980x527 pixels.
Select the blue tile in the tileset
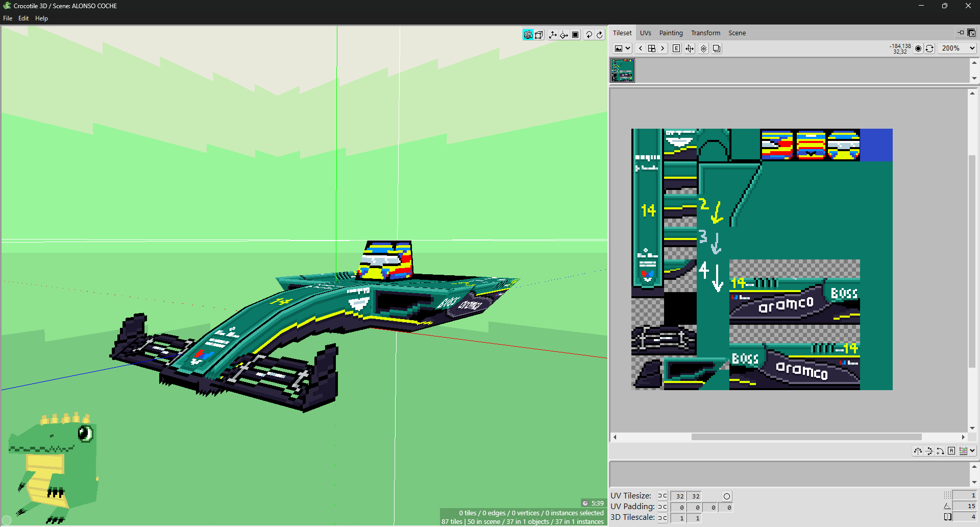pyautogui.click(x=876, y=145)
